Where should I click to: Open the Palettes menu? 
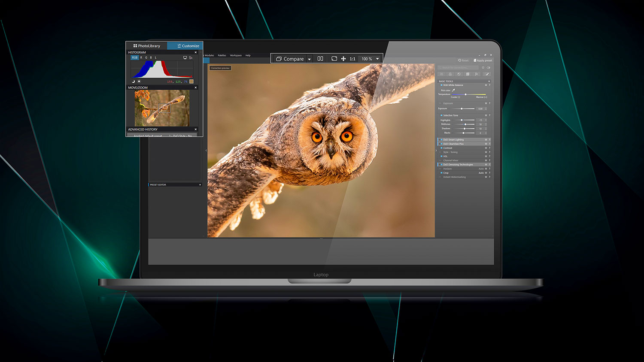pos(222,55)
